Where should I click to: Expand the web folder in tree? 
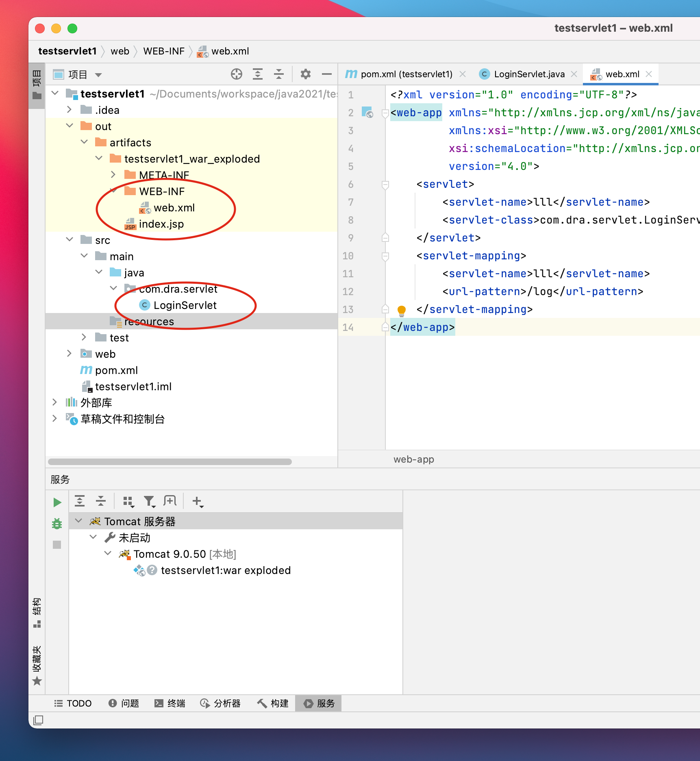[70, 354]
